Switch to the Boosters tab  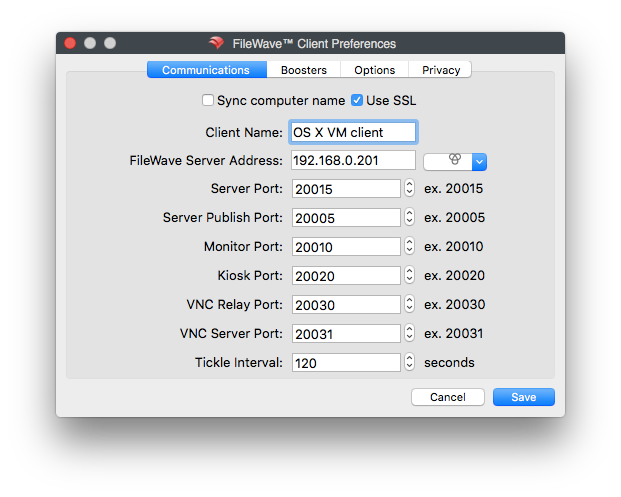pos(304,70)
